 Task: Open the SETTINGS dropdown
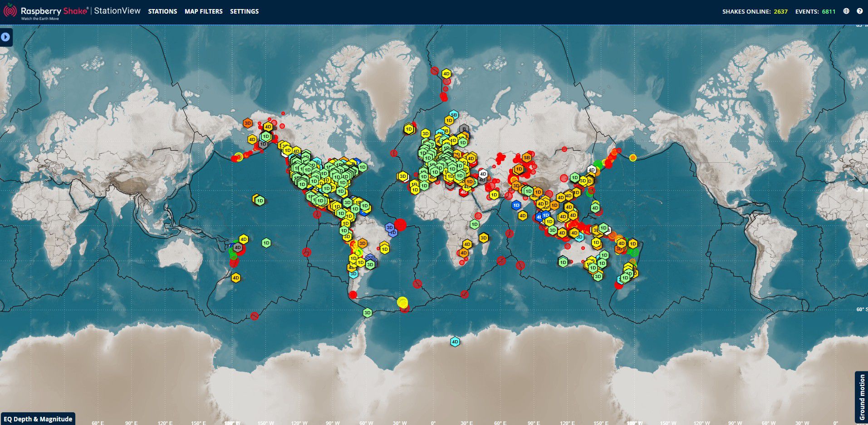(x=244, y=11)
